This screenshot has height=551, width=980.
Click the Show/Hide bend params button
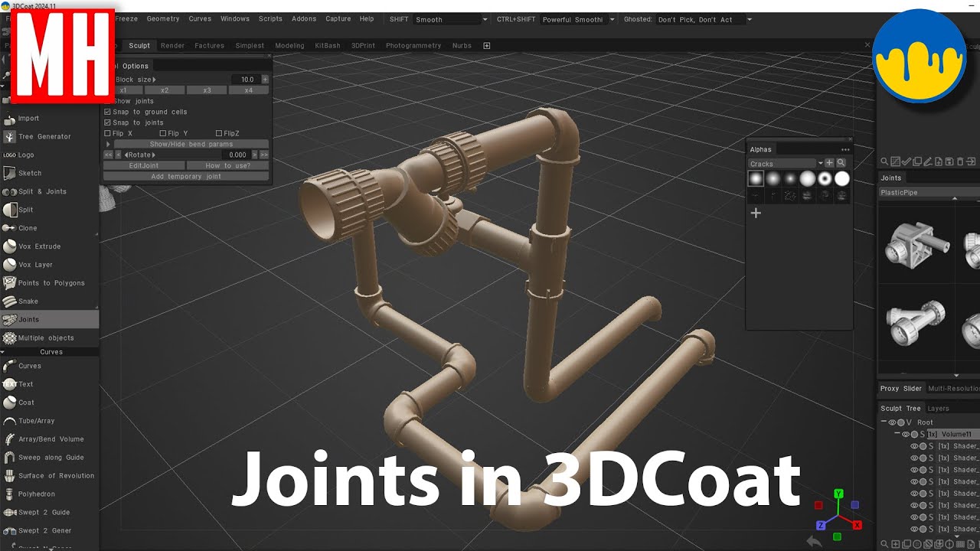pos(191,144)
